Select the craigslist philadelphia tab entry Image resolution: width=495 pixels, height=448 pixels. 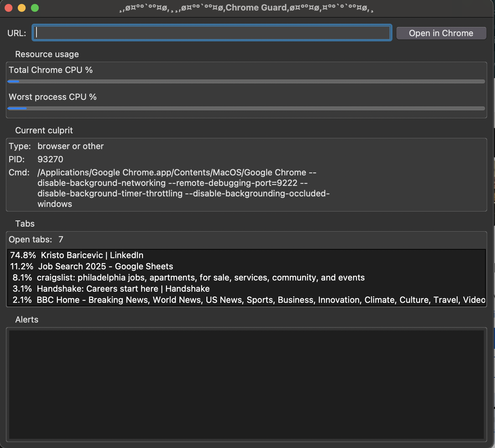click(x=200, y=278)
